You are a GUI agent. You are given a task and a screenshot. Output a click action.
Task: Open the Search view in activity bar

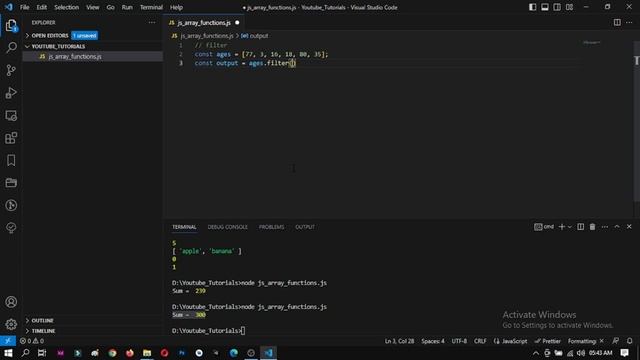click(11, 48)
